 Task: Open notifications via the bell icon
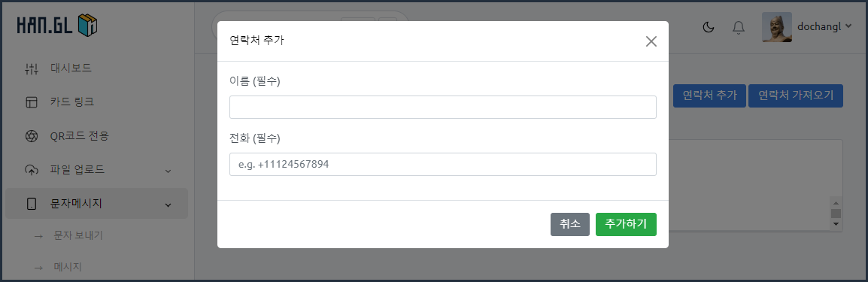739,27
